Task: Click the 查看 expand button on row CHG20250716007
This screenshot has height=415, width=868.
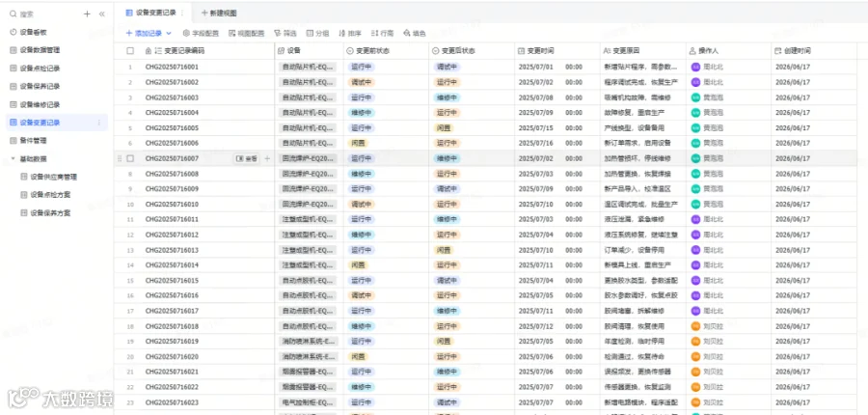Action: [247, 158]
